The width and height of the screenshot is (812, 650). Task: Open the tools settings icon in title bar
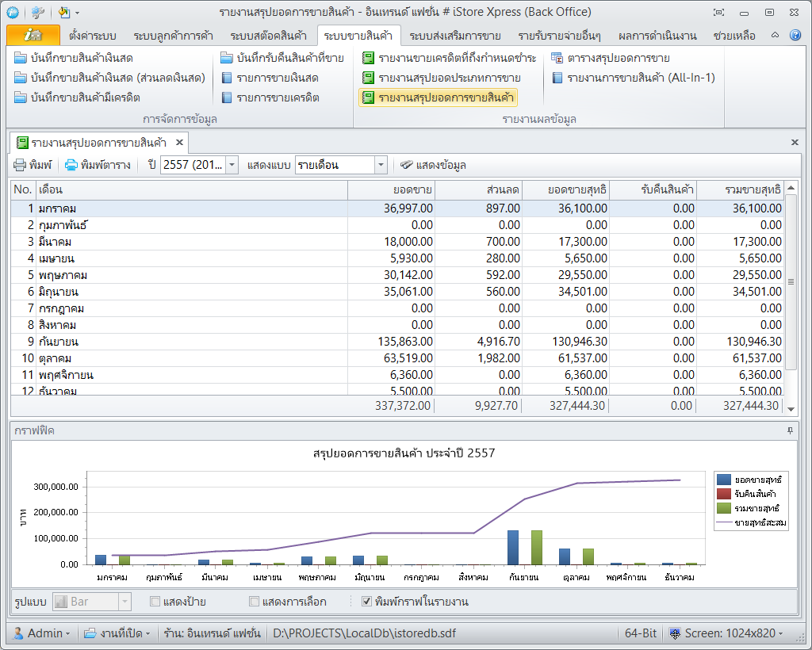point(37,12)
